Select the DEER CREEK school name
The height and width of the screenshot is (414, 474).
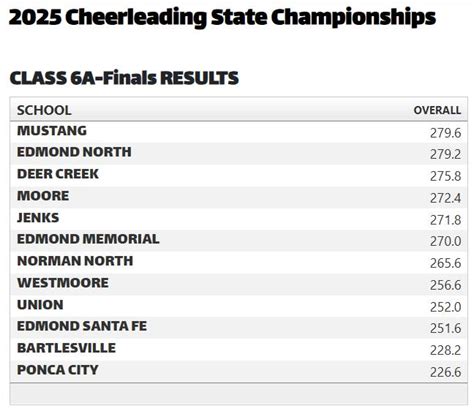pyautogui.click(x=58, y=174)
